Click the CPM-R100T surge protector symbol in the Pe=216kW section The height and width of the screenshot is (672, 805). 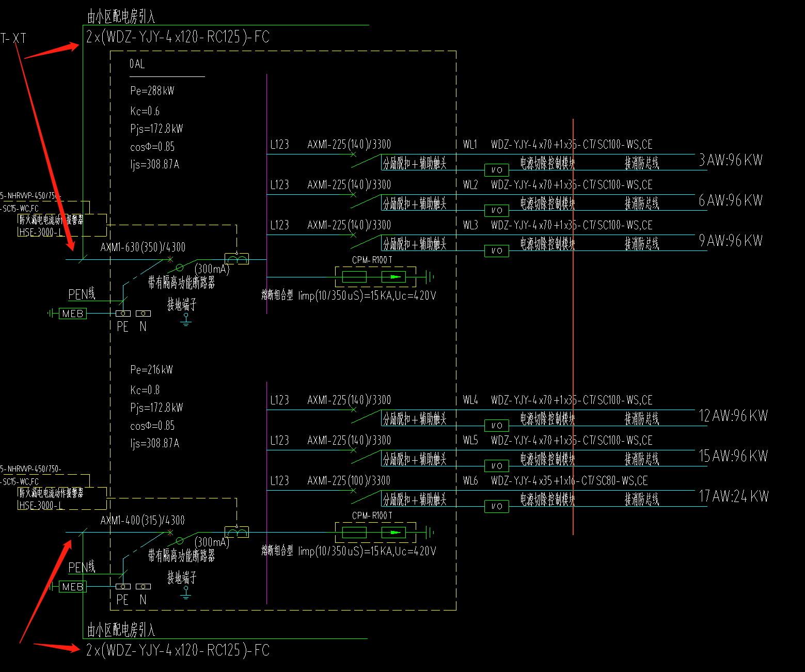[x=375, y=533]
